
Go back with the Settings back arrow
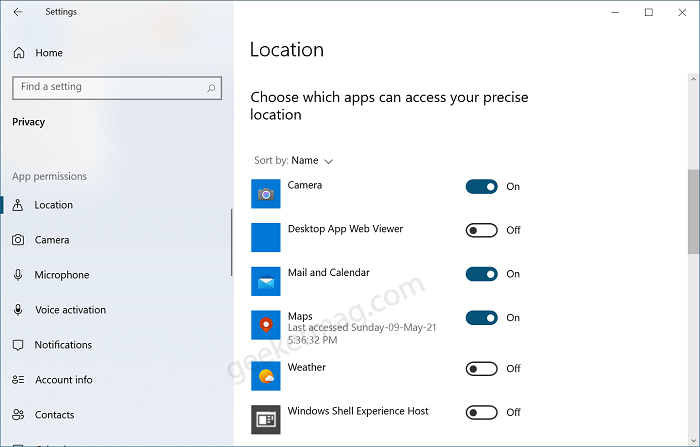(x=18, y=12)
